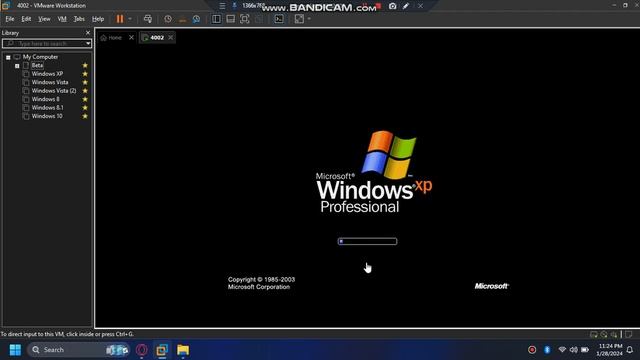Activate the Bandicam drawing pencil tool
Viewport: 640px width, 360px height.
tap(406, 6)
